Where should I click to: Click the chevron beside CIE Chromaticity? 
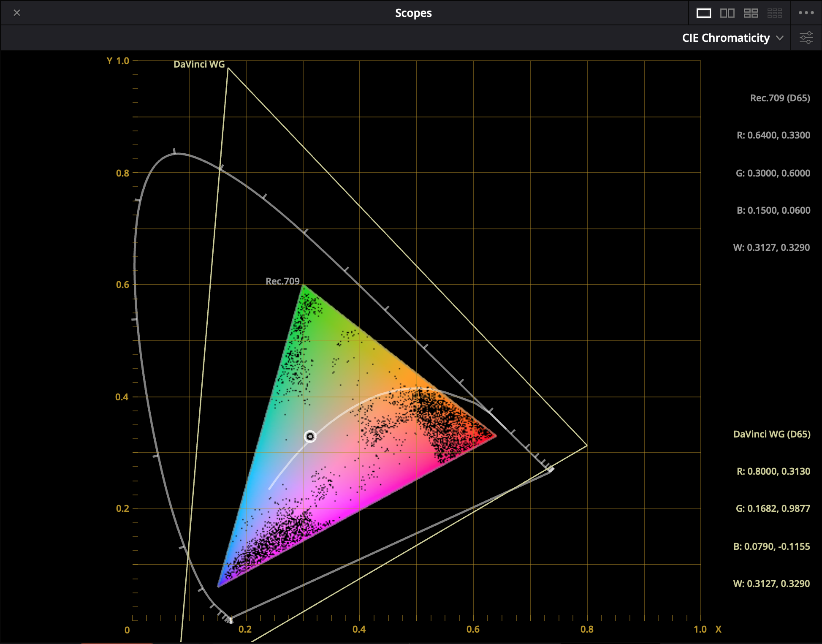(x=780, y=38)
